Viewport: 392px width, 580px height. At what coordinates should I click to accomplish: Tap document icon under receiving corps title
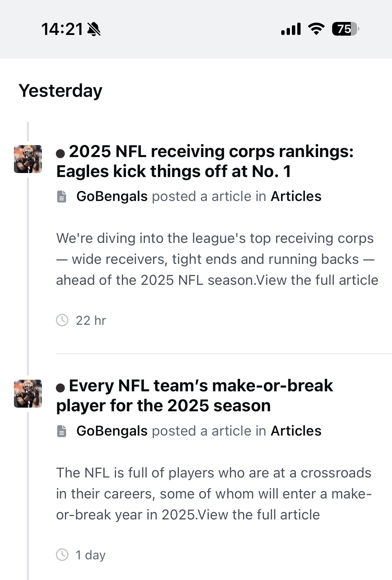(62, 197)
